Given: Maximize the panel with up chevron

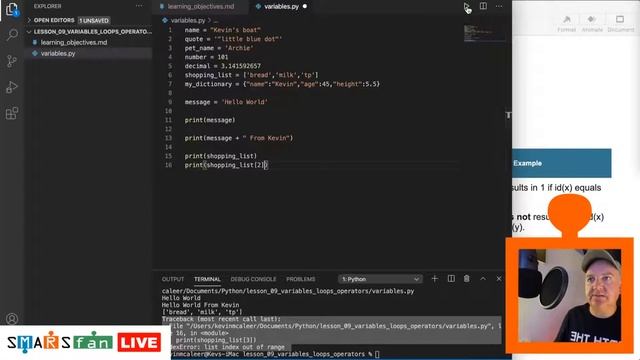Looking at the screenshot, I should click(483, 279).
